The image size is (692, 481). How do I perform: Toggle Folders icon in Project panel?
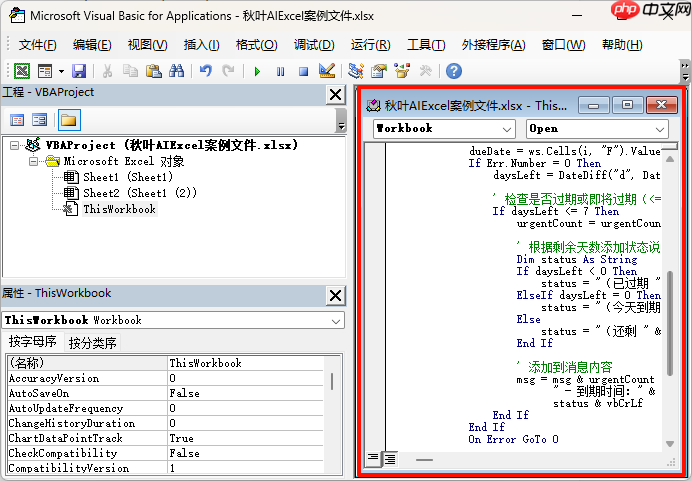click(x=69, y=120)
